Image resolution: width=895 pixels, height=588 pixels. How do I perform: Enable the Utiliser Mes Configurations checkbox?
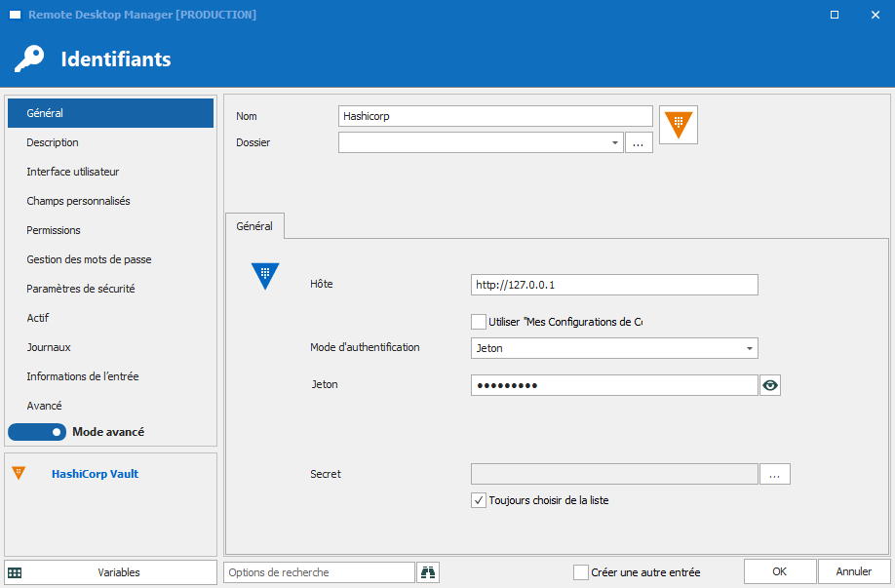(x=479, y=322)
